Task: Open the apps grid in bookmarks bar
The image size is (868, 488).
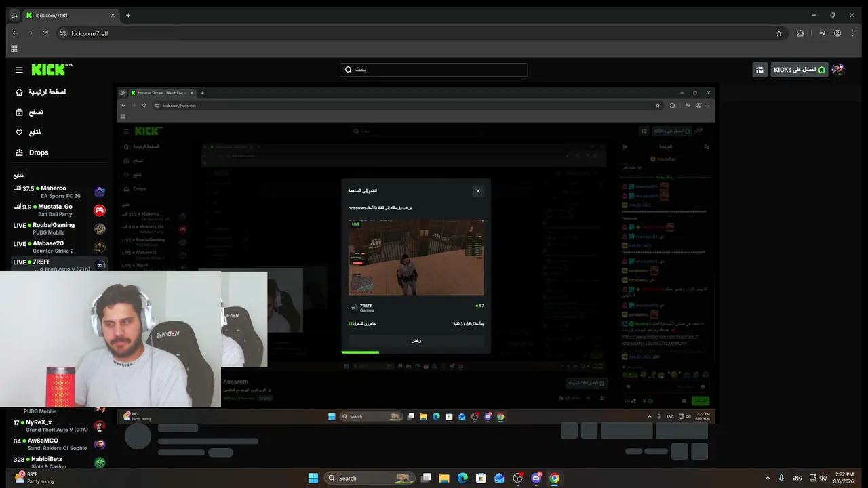Action: tap(14, 49)
